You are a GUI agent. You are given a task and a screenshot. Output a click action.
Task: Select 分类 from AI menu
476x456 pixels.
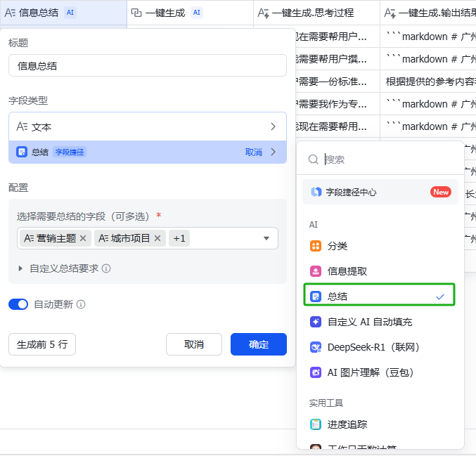[379, 246]
